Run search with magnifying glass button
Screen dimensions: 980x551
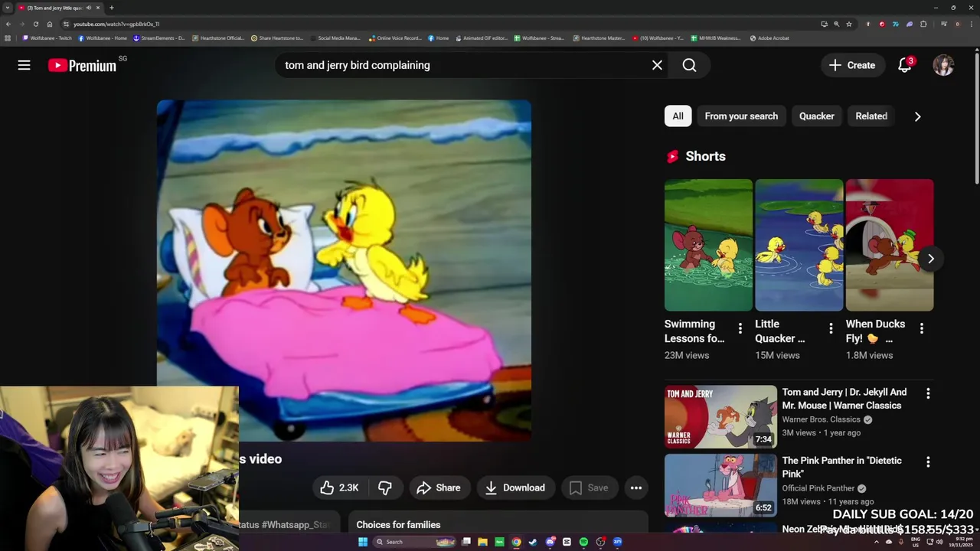click(x=689, y=65)
